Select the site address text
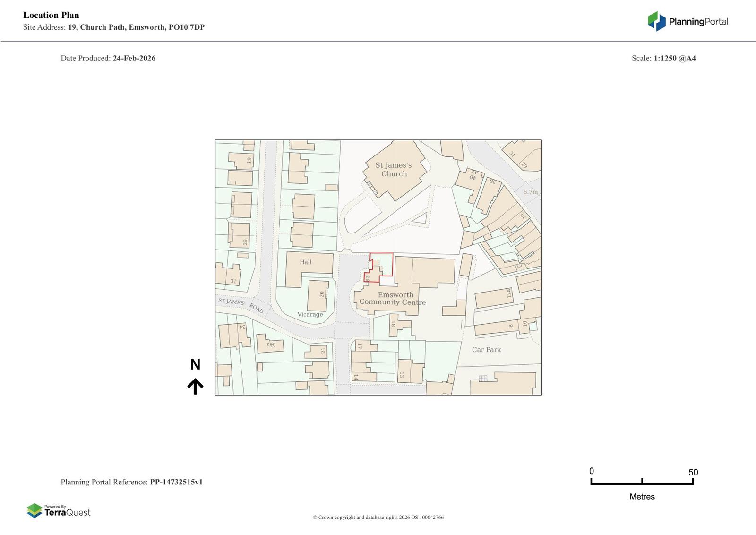The height and width of the screenshot is (535, 756). click(x=114, y=27)
